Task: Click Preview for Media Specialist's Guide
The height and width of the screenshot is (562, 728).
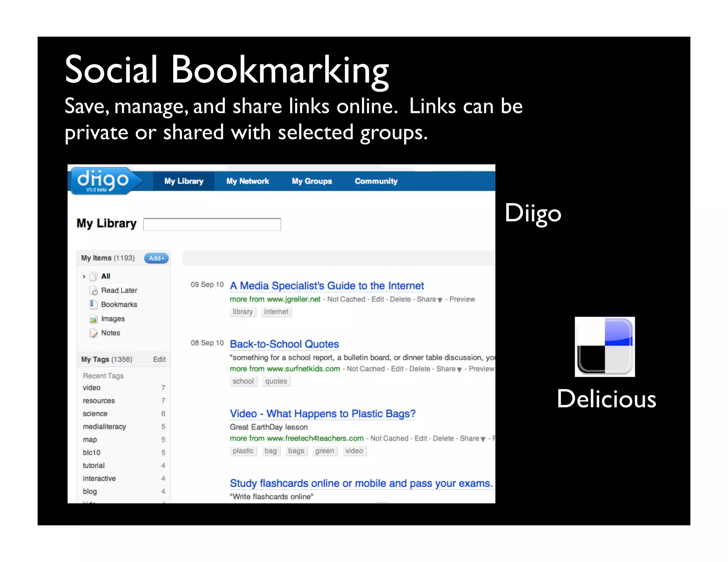Action: pyautogui.click(x=462, y=299)
